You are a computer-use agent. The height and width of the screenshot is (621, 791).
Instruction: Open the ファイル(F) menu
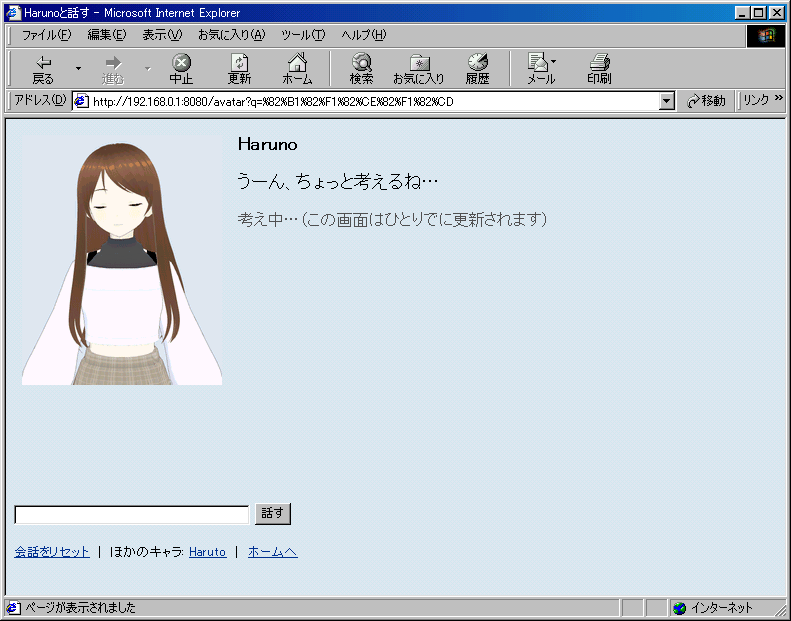(46, 35)
